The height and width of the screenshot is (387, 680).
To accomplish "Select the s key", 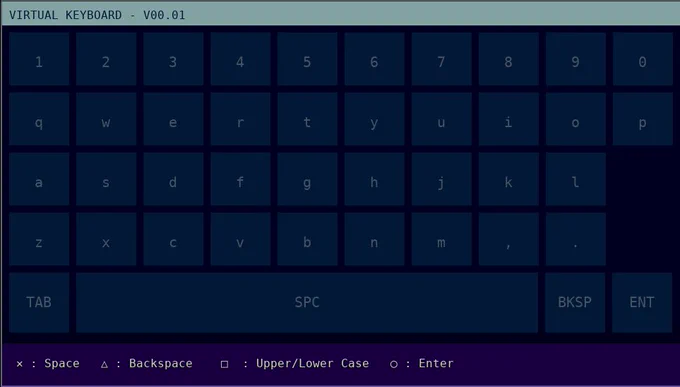I will click(106, 179).
